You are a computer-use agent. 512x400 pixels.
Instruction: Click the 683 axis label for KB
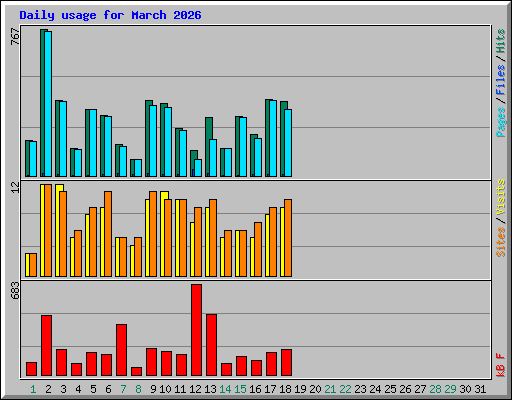tap(15, 290)
